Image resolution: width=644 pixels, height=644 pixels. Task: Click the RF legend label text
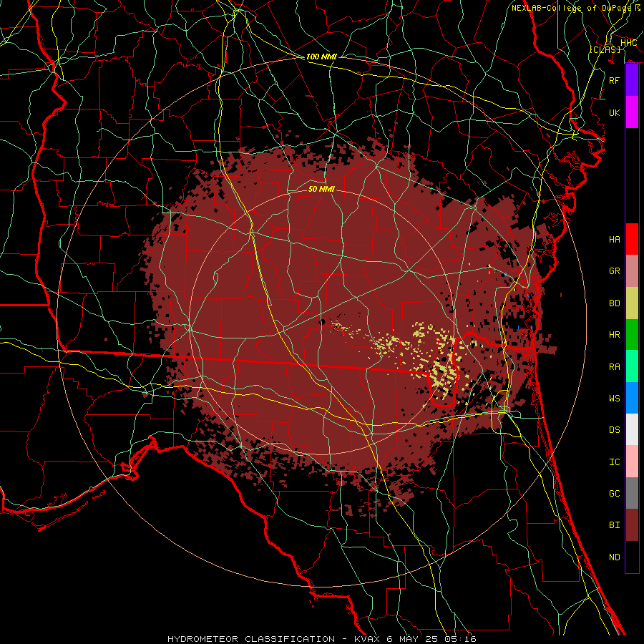click(x=615, y=80)
